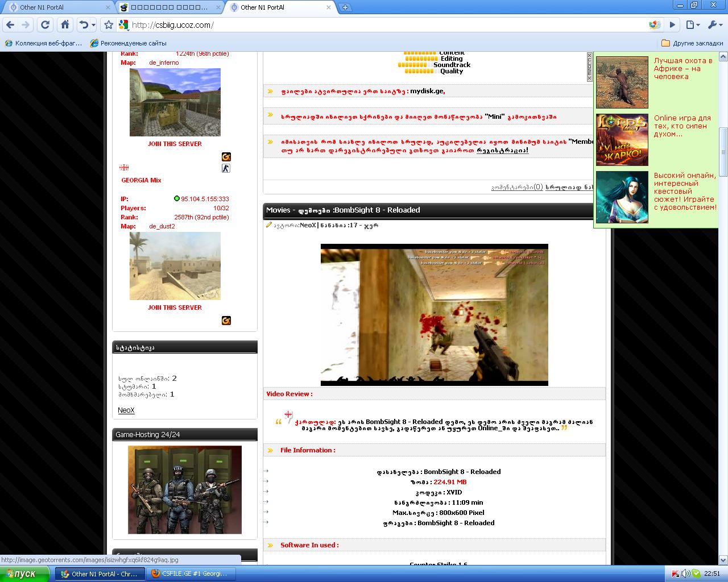This screenshot has height=582, width=728.
Task: Click the extension icon at the address bar's right end
Action: pyautogui.click(x=655, y=25)
